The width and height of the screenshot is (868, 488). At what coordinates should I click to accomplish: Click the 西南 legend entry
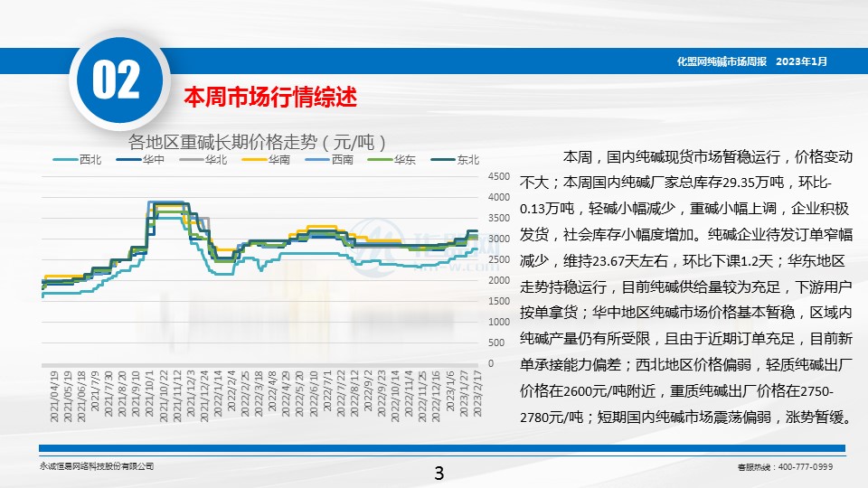[342, 160]
